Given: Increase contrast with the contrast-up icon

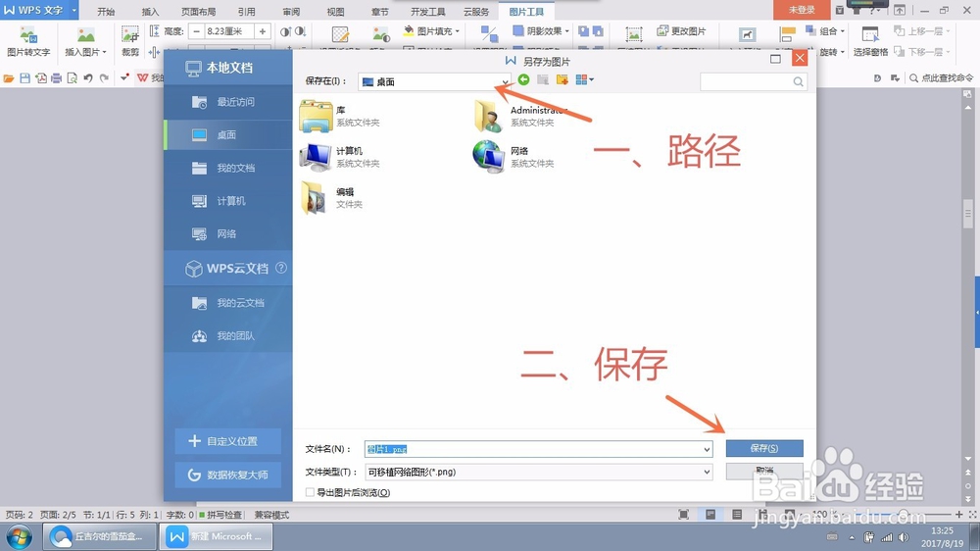Looking at the screenshot, I should tap(285, 31).
